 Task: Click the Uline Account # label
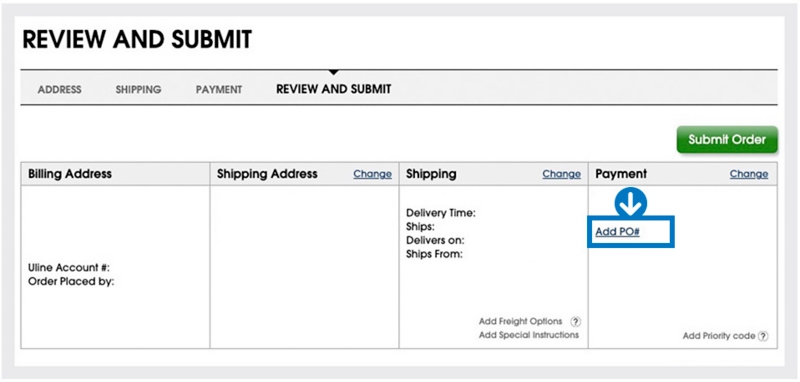[69, 268]
